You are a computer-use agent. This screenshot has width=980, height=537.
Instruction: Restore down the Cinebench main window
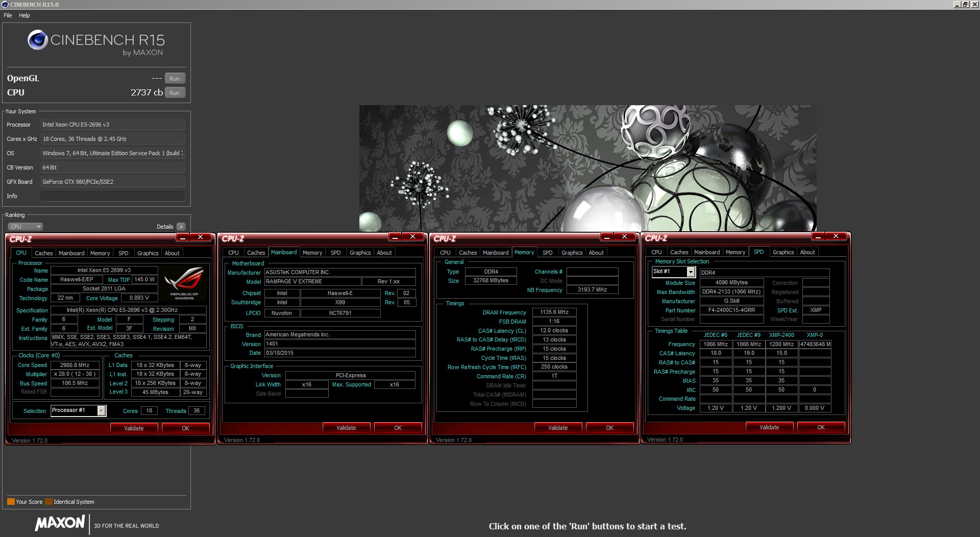click(965, 4)
